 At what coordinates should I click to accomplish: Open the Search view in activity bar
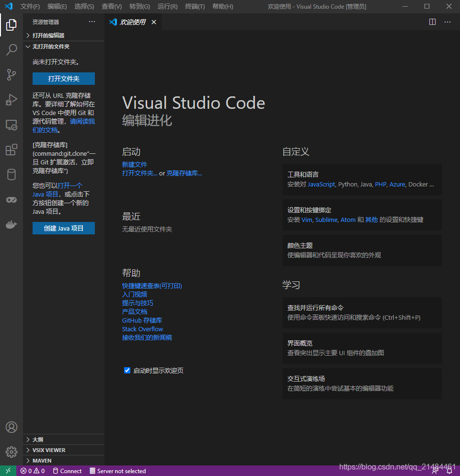tap(11, 49)
